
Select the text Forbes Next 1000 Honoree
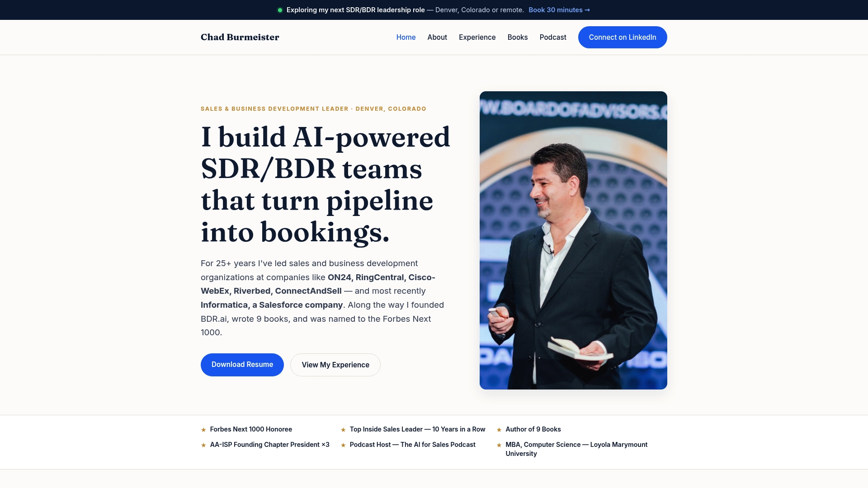251,429
